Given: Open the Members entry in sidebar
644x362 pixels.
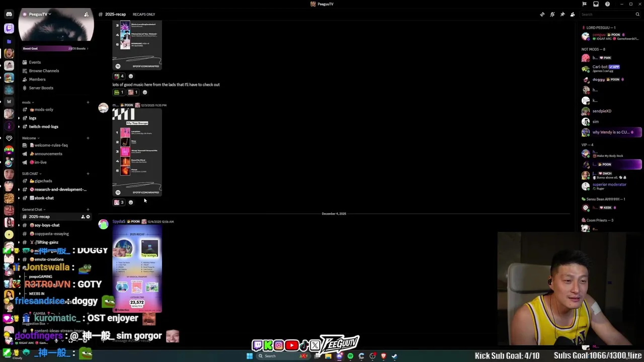Looking at the screenshot, I should 37,79.
